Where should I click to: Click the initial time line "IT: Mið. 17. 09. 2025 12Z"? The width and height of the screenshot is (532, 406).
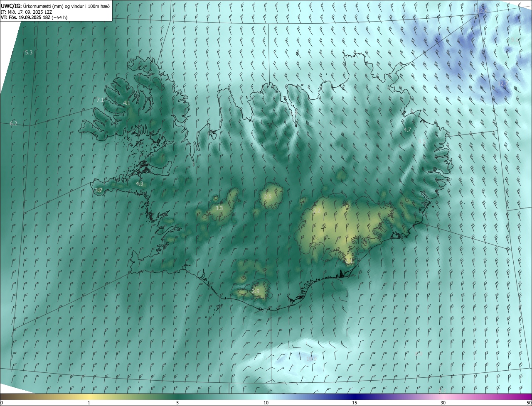26,12
